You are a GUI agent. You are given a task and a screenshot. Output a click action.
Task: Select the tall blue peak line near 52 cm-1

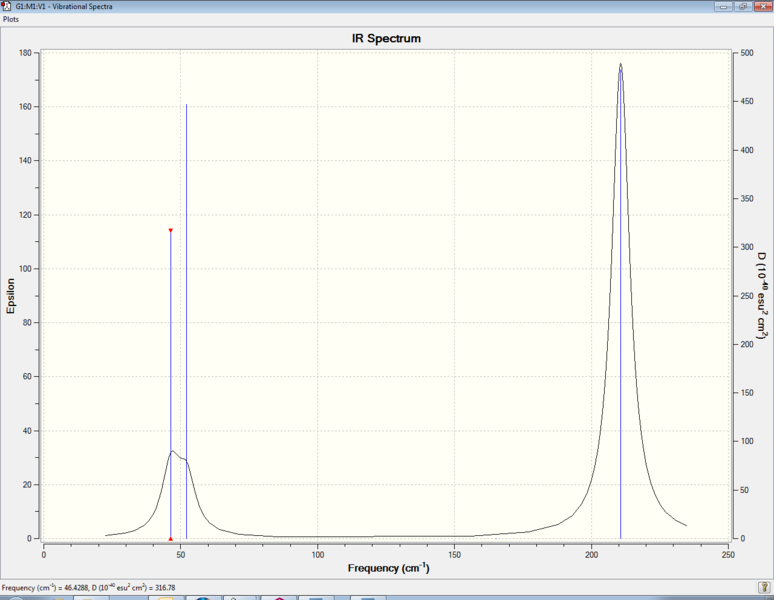(187, 322)
